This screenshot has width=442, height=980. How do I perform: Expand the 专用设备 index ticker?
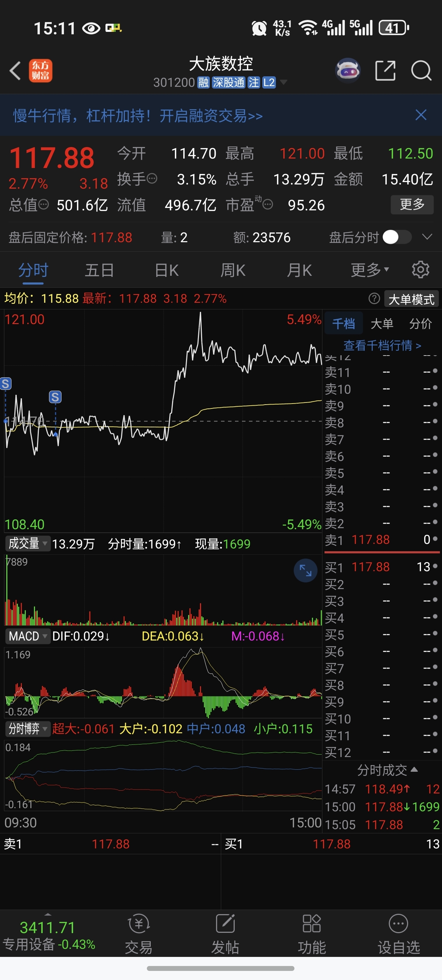(x=48, y=934)
